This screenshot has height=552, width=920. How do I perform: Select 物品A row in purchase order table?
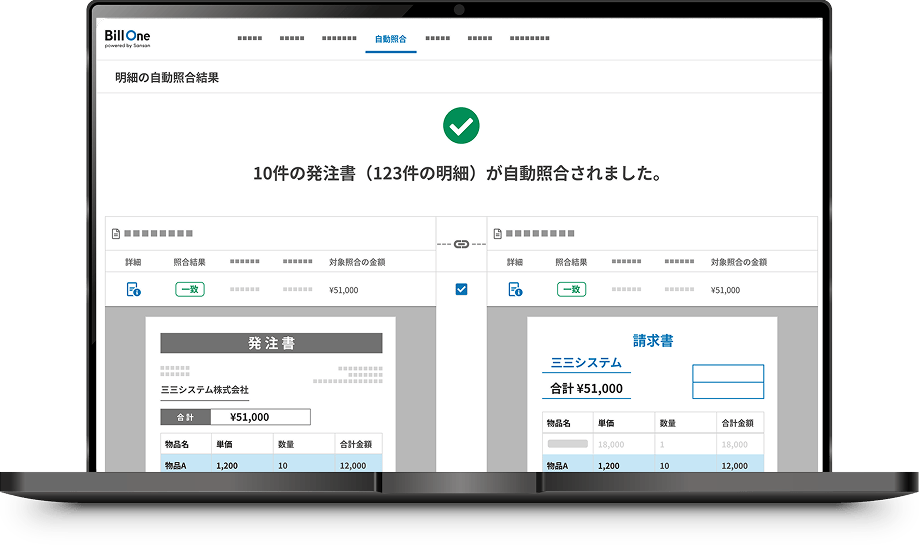(x=271, y=465)
